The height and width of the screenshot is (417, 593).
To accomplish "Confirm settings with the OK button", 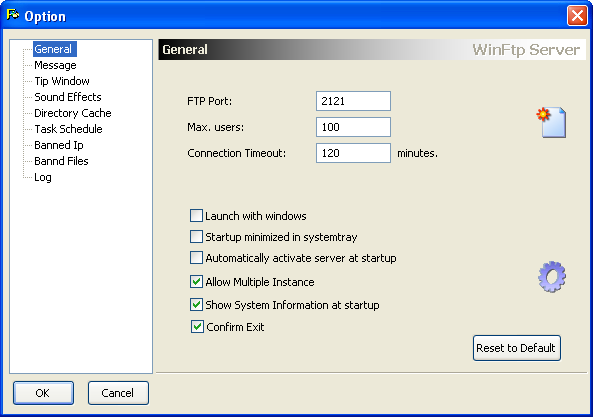I will coord(43,393).
